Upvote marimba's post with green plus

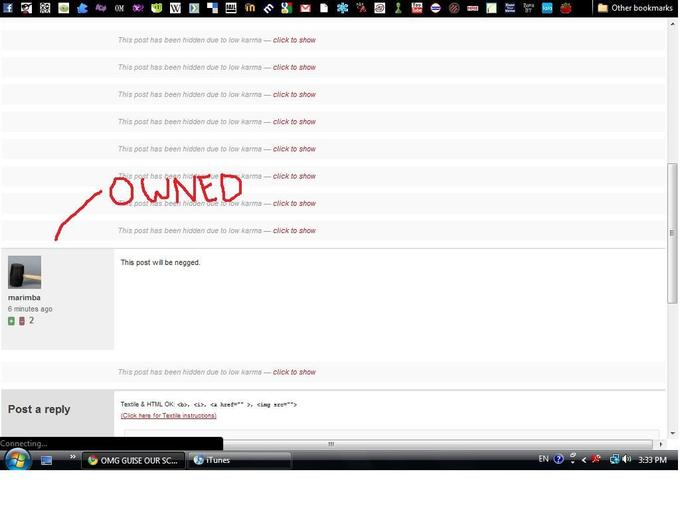pyautogui.click(x=11, y=321)
